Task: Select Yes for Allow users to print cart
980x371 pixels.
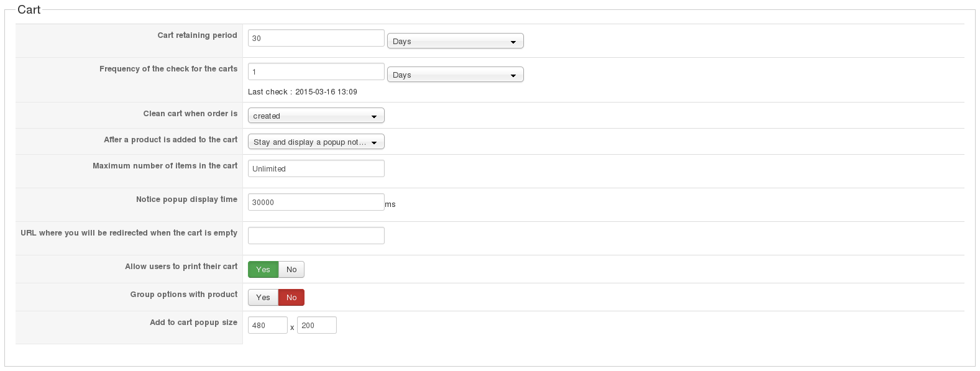Action: point(263,270)
